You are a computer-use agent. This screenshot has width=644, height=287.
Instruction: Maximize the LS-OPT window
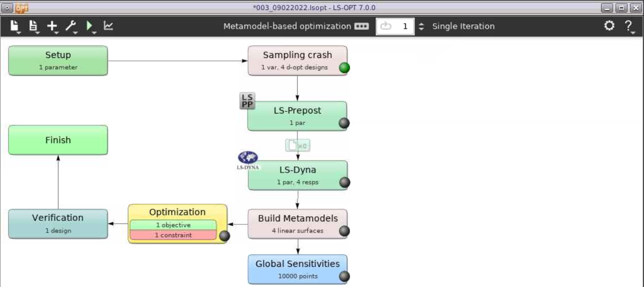pos(621,8)
